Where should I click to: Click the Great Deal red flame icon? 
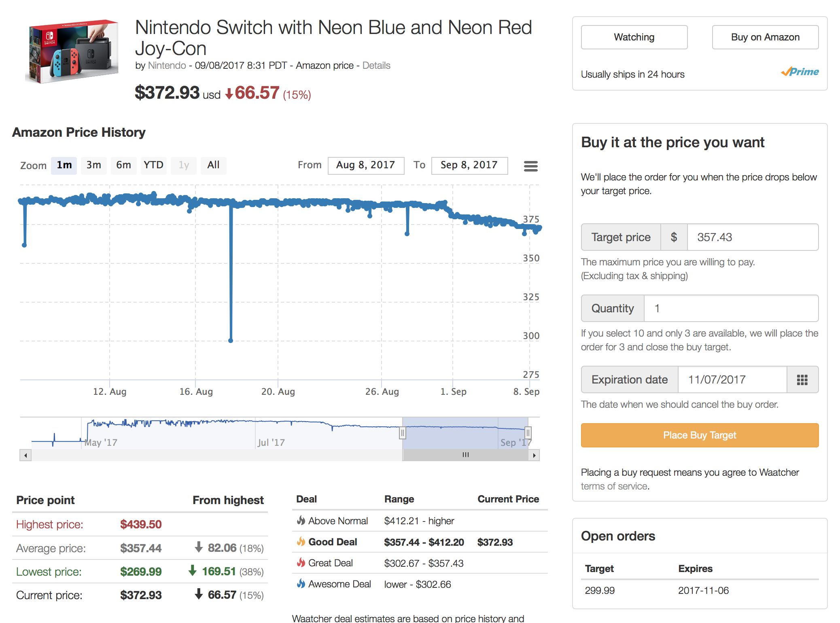[301, 563]
